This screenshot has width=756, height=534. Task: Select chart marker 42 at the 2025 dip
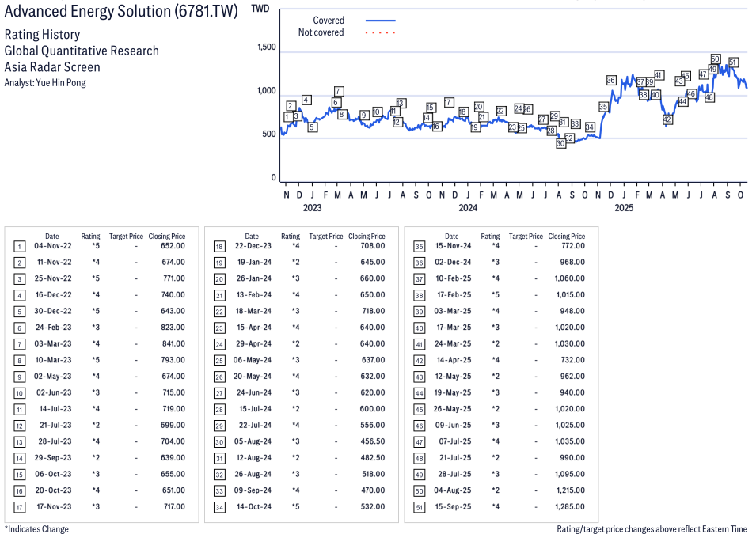pyautogui.click(x=667, y=119)
